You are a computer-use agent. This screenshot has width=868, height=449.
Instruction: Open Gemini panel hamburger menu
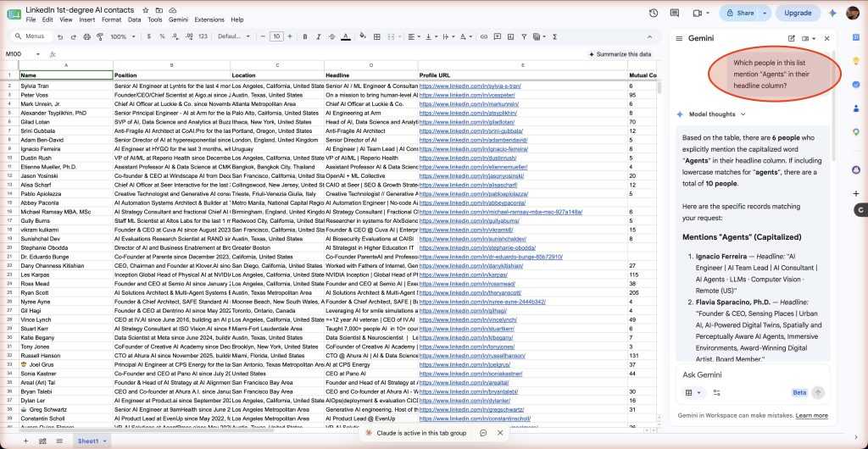point(679,38)
